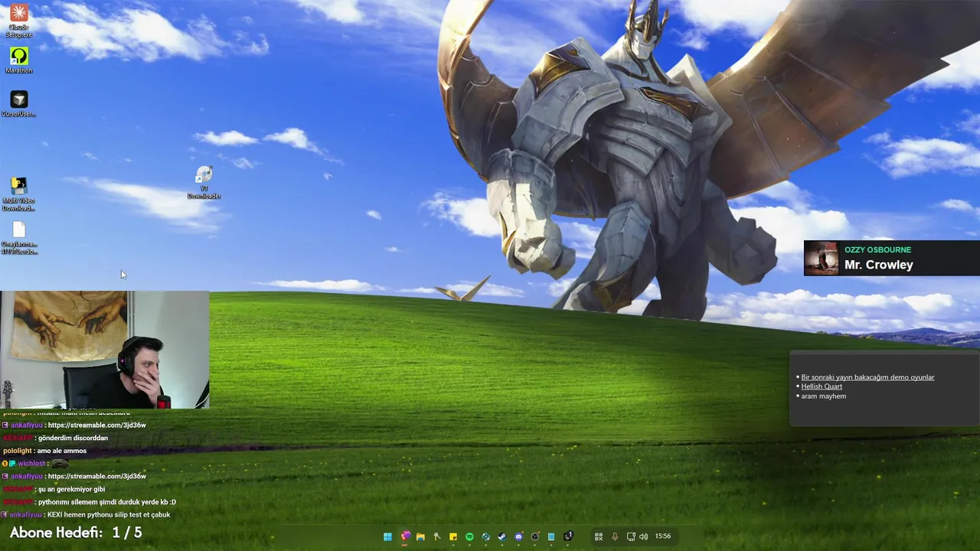Select the Onaylanma text file icon
Viewport: 980px width, 551px height.
coord(19,238)
